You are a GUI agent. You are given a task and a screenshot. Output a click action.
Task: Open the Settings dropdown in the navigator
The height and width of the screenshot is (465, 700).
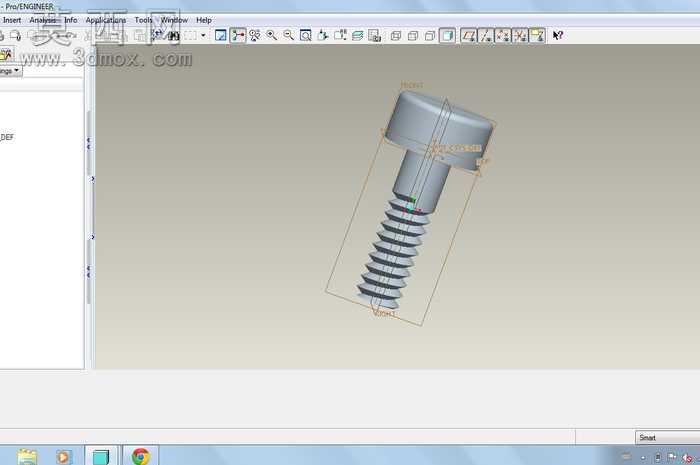pos(11,71)
